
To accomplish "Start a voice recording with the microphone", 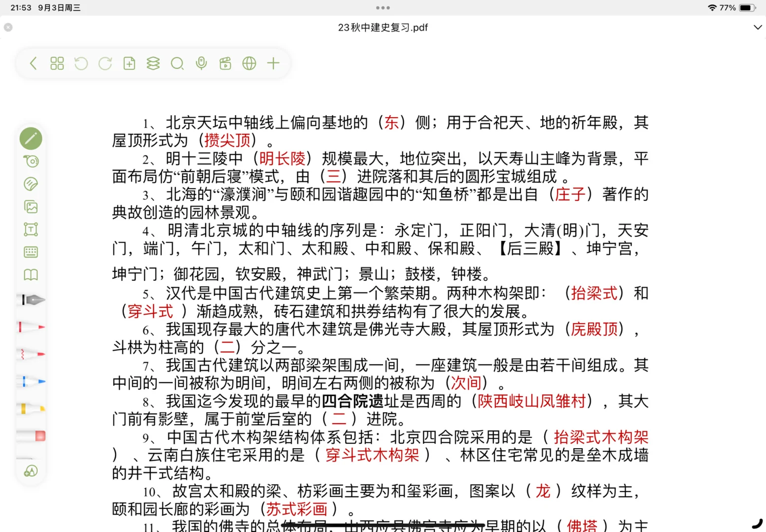I will coord(201,64).
